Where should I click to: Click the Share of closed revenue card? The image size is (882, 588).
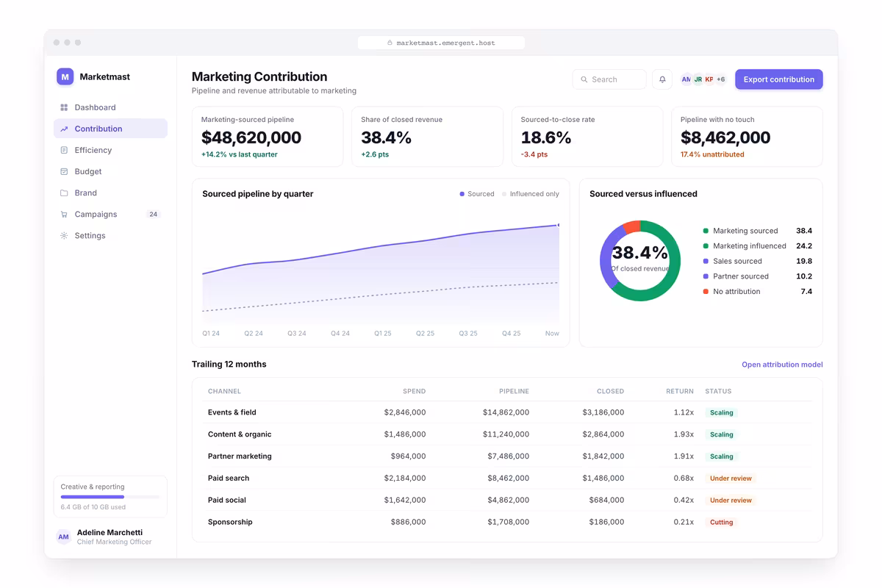click(427, 137)
